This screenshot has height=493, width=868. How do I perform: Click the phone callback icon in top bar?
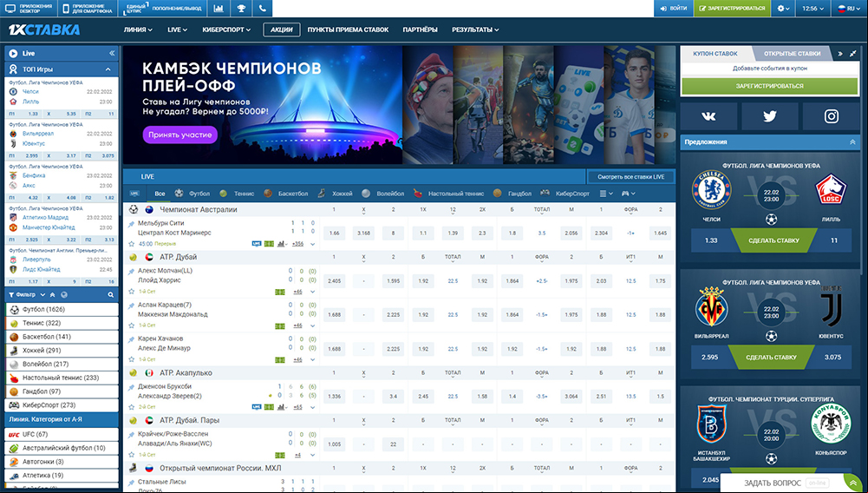263,9
